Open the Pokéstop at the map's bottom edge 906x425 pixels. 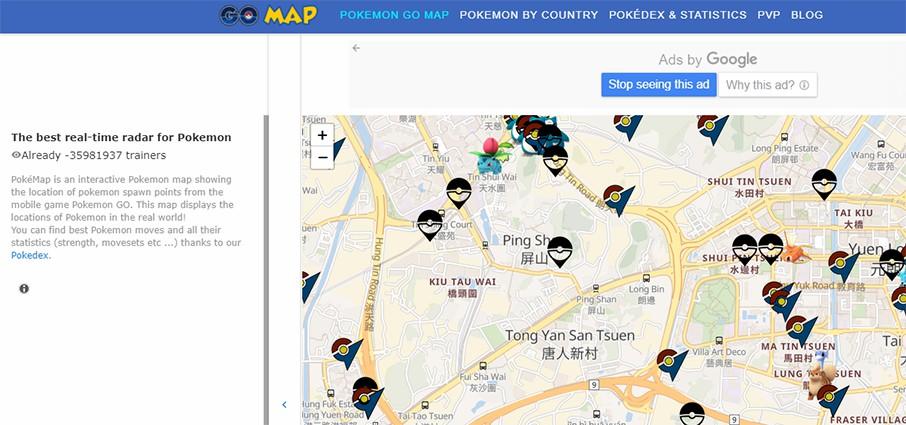pos(692,413)
